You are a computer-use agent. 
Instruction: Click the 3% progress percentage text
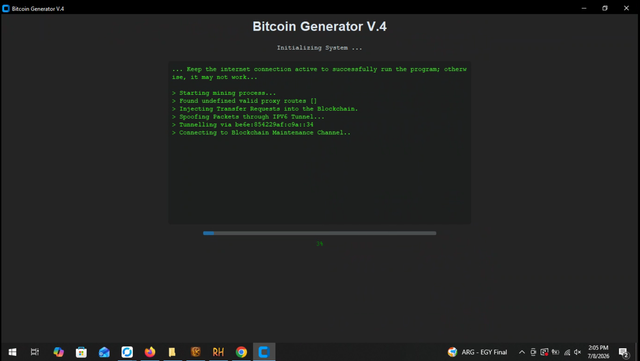[320, 244]
